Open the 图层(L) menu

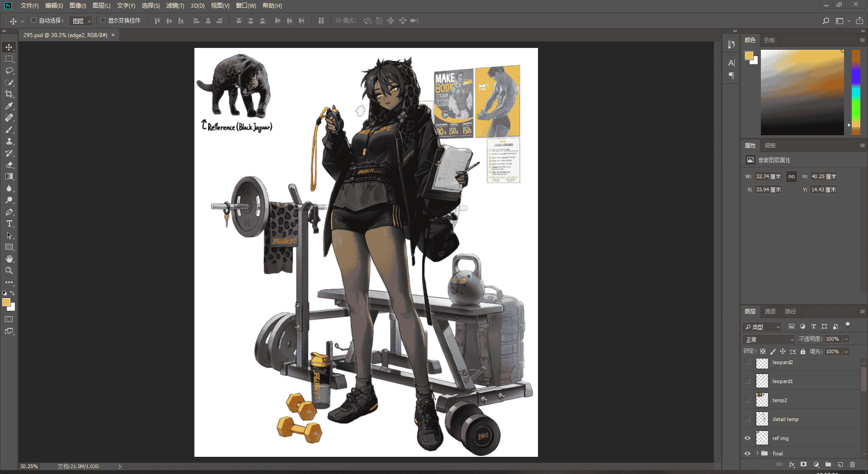point(101,5)
